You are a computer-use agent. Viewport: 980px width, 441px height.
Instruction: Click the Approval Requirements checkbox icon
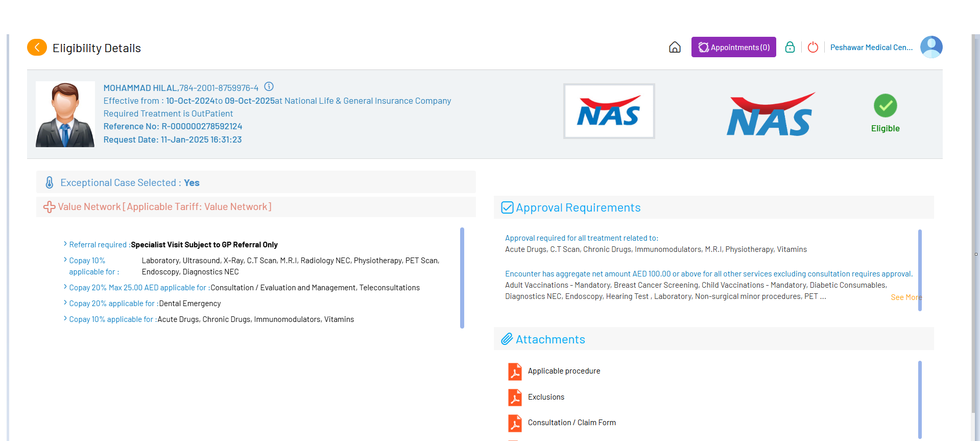tap(507, 207)
